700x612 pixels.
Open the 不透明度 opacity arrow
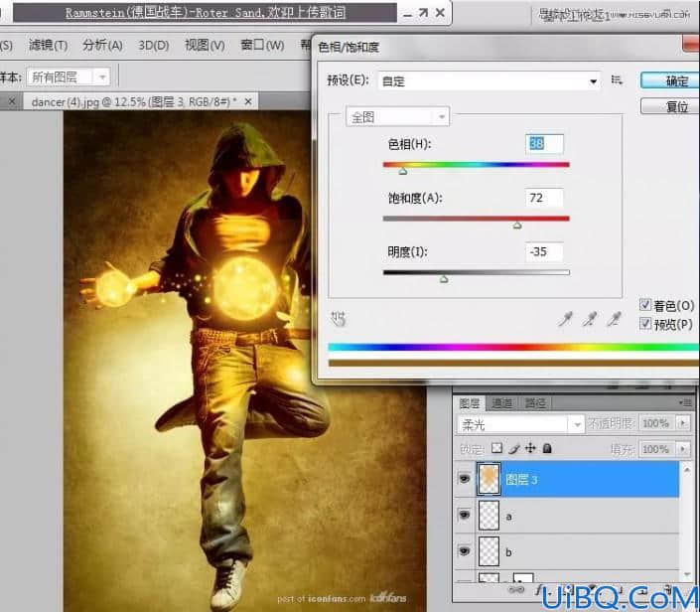(x=682, y=422)
